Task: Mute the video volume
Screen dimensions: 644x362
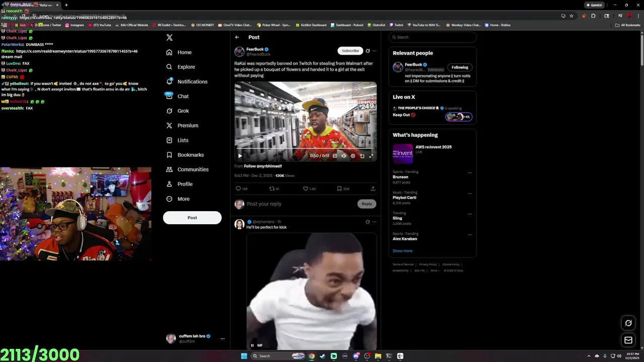Action: [x=344, y=156]
